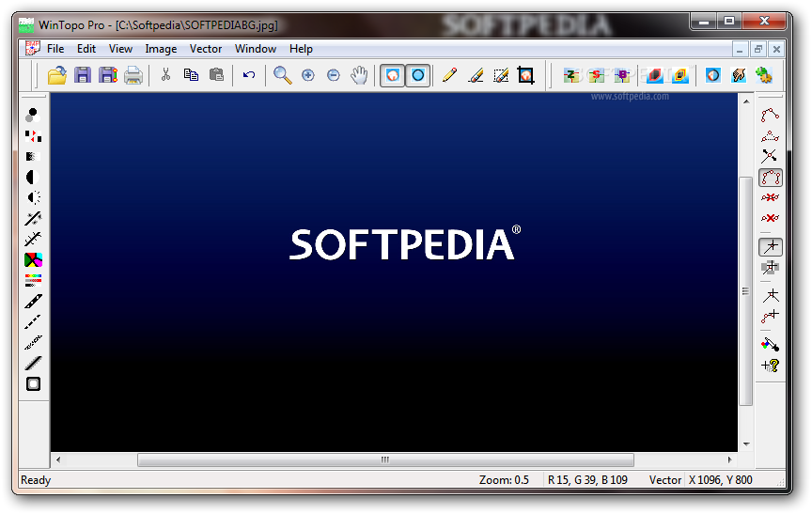Click the junction three-line node icon
Image resolution: width=812 pixels, height=514 pixels.
pyautogui.click(x=771, y=296)
